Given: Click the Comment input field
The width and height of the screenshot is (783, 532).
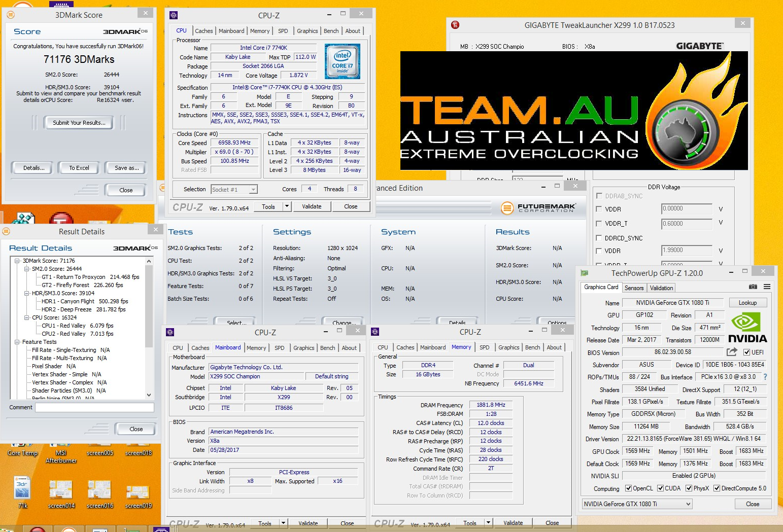Looking at the screenshot, I should click(94, 407).
